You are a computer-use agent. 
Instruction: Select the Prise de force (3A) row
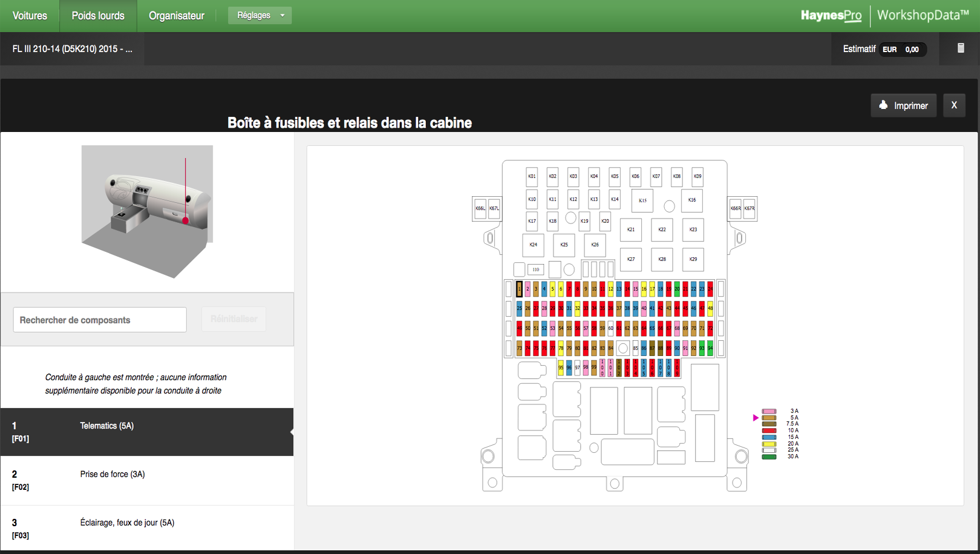tap(147, 481)
